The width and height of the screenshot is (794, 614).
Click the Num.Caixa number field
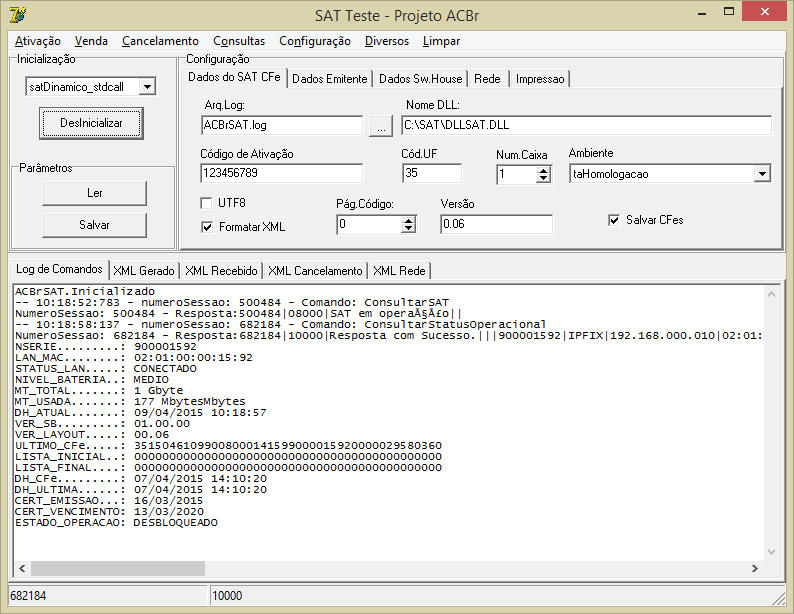517,175
